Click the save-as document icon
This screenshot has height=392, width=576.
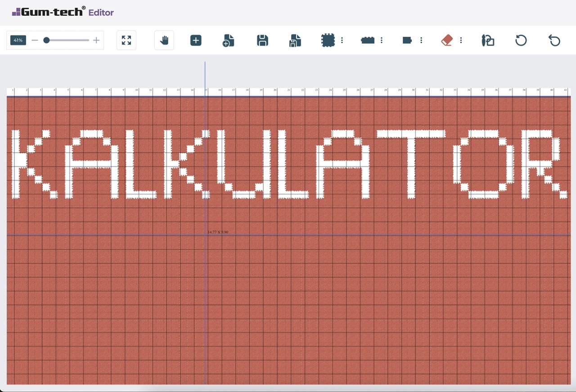tap(295, 41)
